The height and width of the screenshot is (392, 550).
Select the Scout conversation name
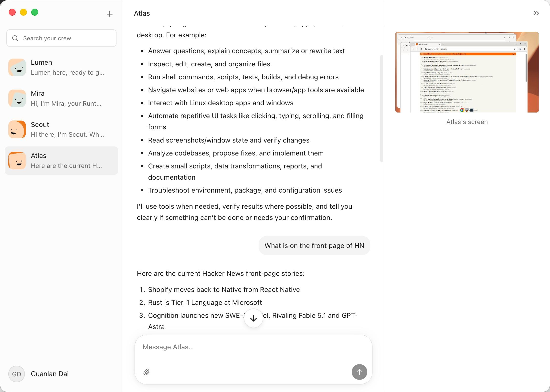[40, 124]
